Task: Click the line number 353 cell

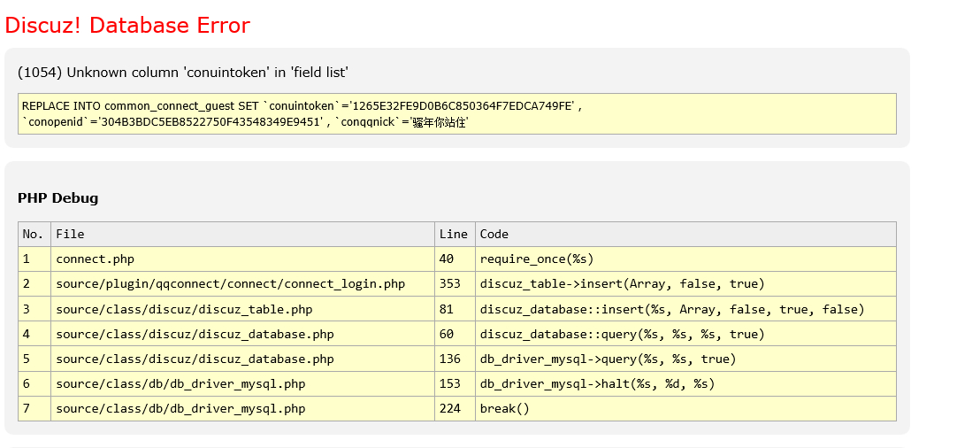Action: pos(450,284)
